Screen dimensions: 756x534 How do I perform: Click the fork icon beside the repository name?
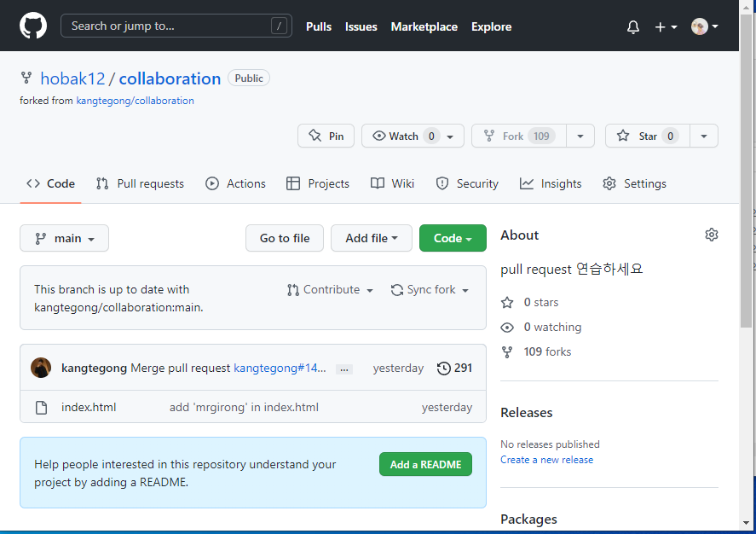tap(26, 78)
